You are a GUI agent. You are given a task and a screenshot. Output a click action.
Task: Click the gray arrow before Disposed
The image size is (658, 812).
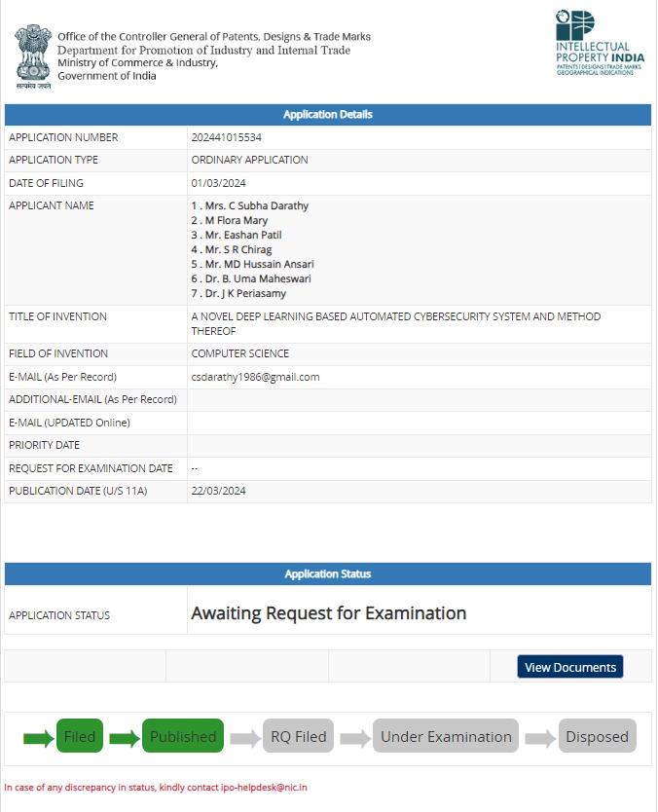(x=540, y=738)
